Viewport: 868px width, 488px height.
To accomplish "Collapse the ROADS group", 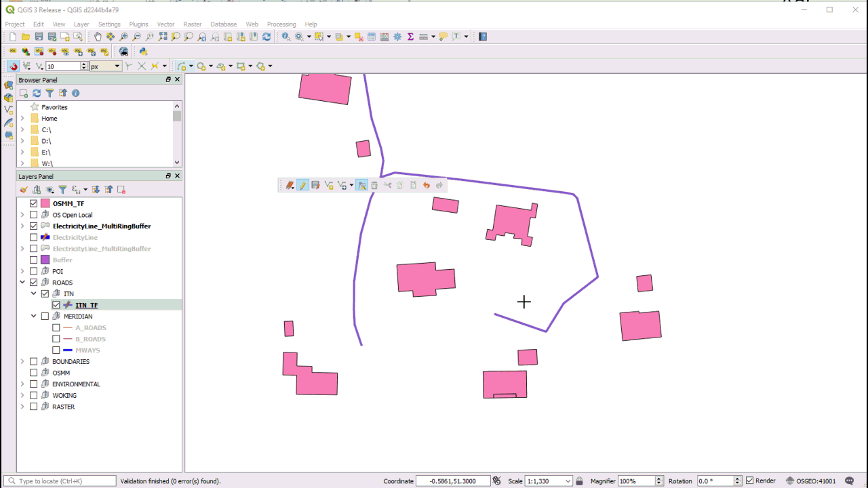I will [22, 283].
